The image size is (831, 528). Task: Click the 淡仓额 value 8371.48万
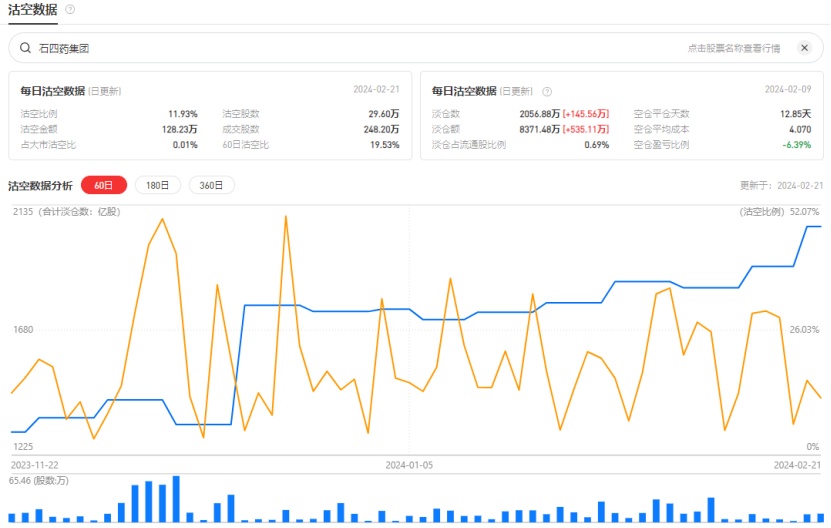click(x=539, y=129)
